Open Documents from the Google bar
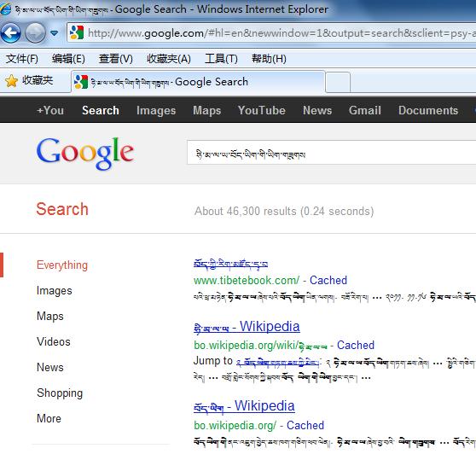 point(428,110)
